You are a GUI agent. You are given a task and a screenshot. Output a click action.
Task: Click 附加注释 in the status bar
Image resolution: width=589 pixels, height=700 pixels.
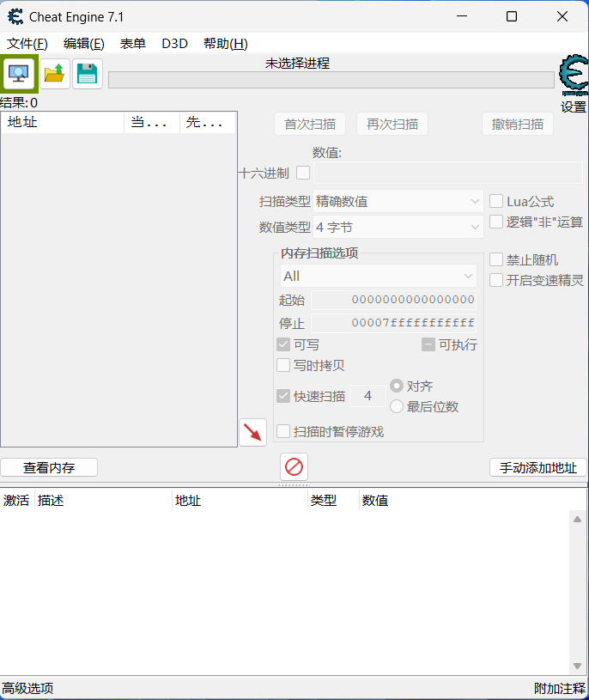click(x=560, y=688)
